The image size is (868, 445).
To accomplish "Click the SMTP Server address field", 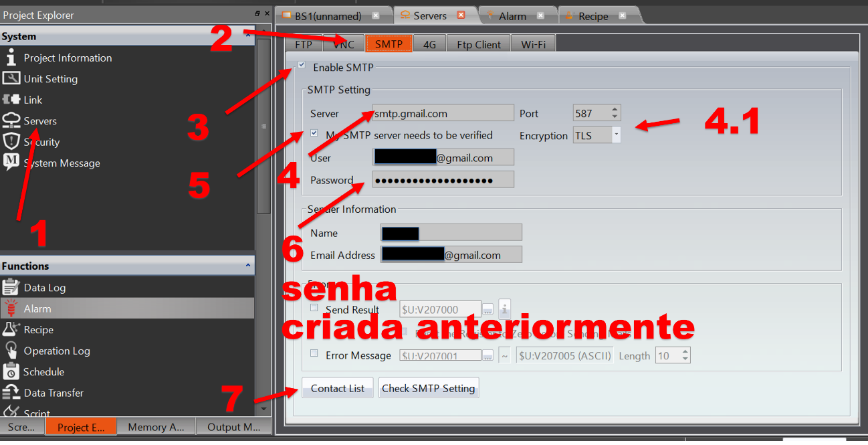I will coord(443,113).
